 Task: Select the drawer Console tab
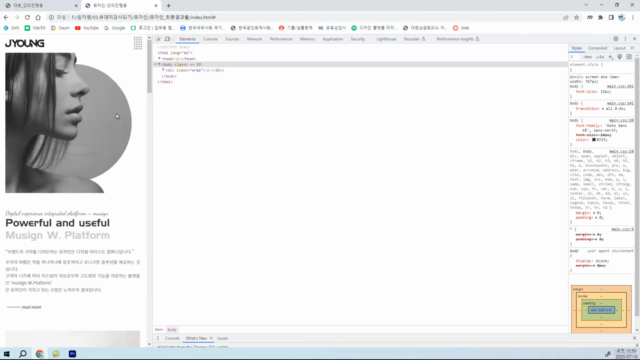172,338
